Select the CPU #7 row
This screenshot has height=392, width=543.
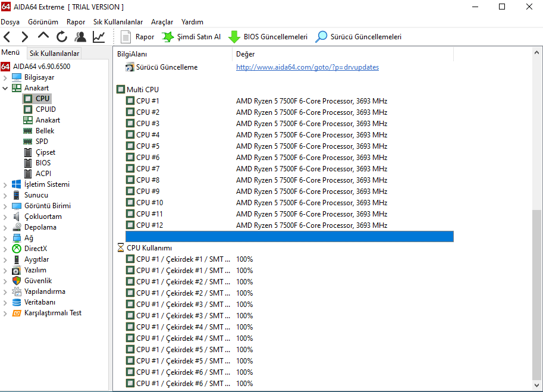coord(289,169)
